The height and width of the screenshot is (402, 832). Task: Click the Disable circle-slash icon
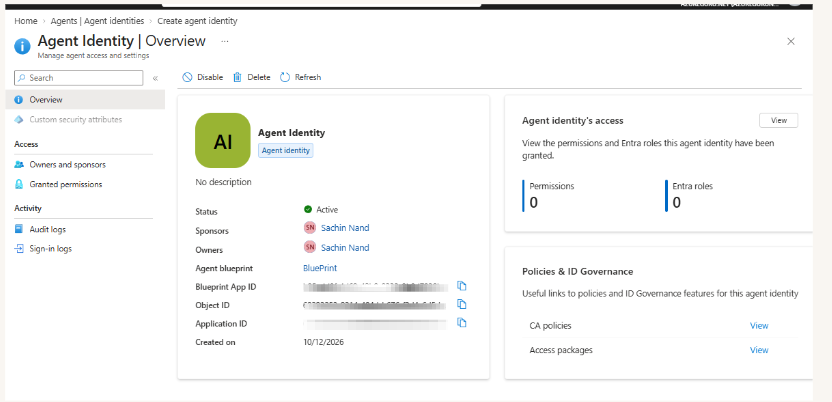coord(187,77)
